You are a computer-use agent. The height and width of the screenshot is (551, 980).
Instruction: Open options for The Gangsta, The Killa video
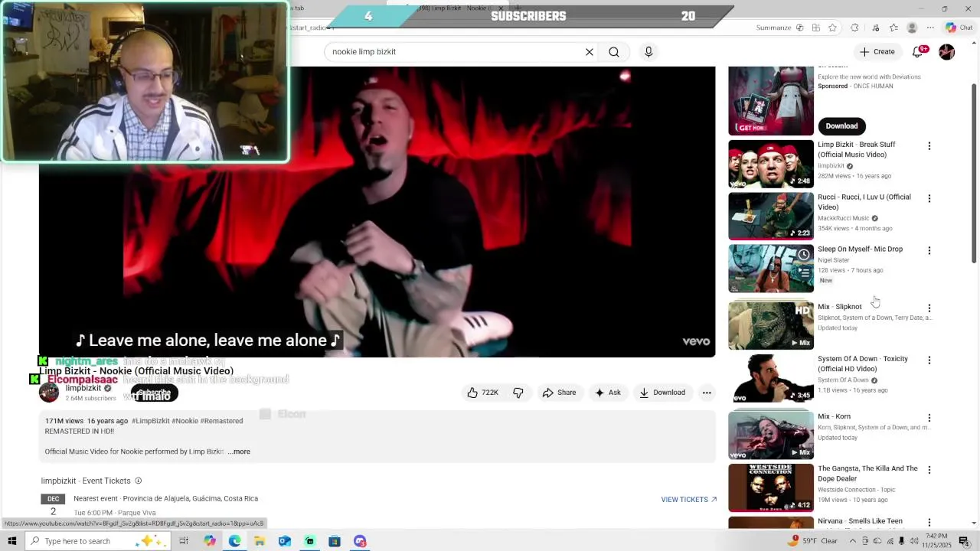coord(929,470)
